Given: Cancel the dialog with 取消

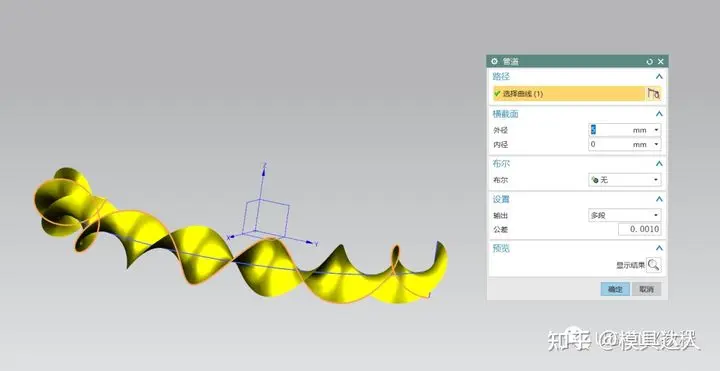Looking at the screenshot, I should 646,289.
